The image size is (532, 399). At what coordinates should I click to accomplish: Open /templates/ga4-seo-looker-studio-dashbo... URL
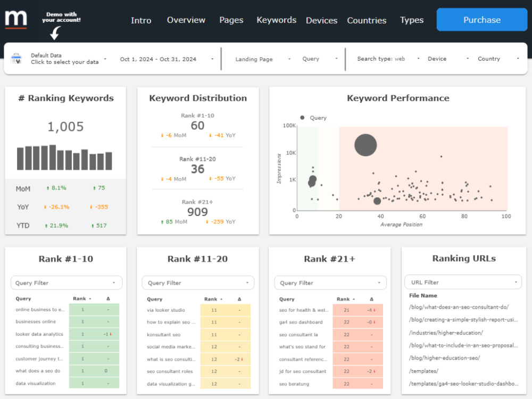pos(463,384)
